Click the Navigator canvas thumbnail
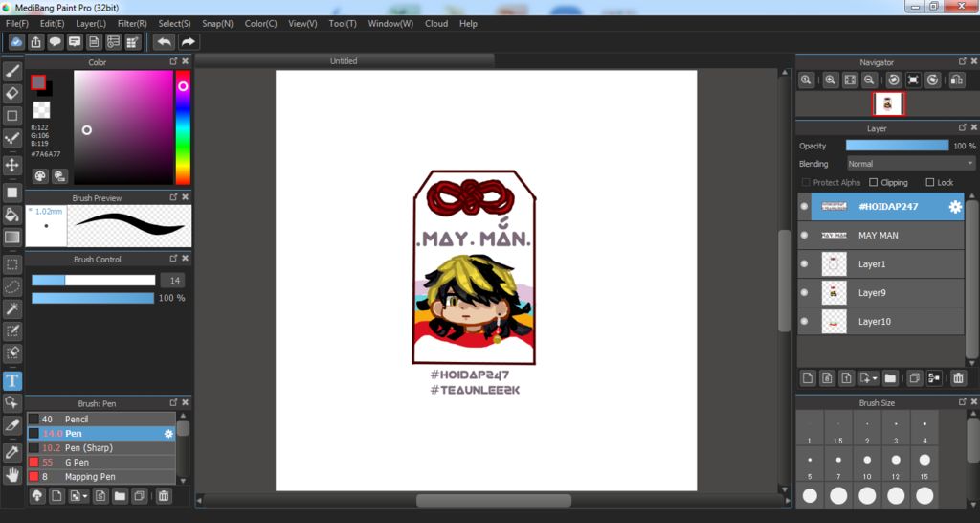 click(x=888, y=104)
